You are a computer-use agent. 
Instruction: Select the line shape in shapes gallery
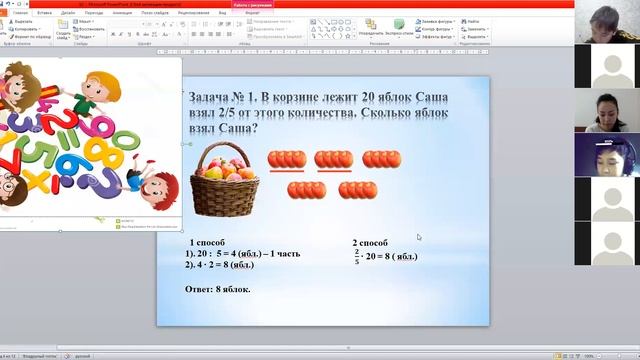(x=320, y=22)
